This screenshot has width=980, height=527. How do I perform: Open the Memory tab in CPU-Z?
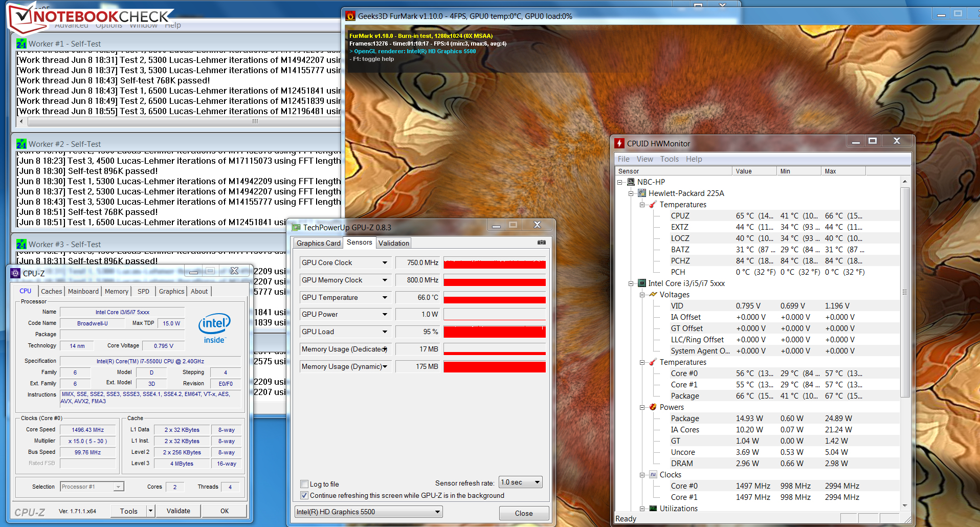pyautogui.click(x=117, y=291)
